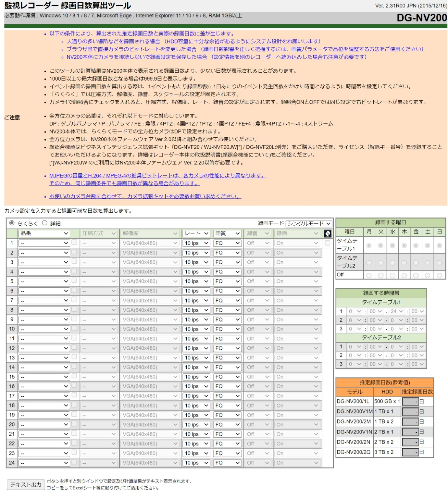Open the rate dropdown for camera 5
The image size is (448, 499).
196,281
